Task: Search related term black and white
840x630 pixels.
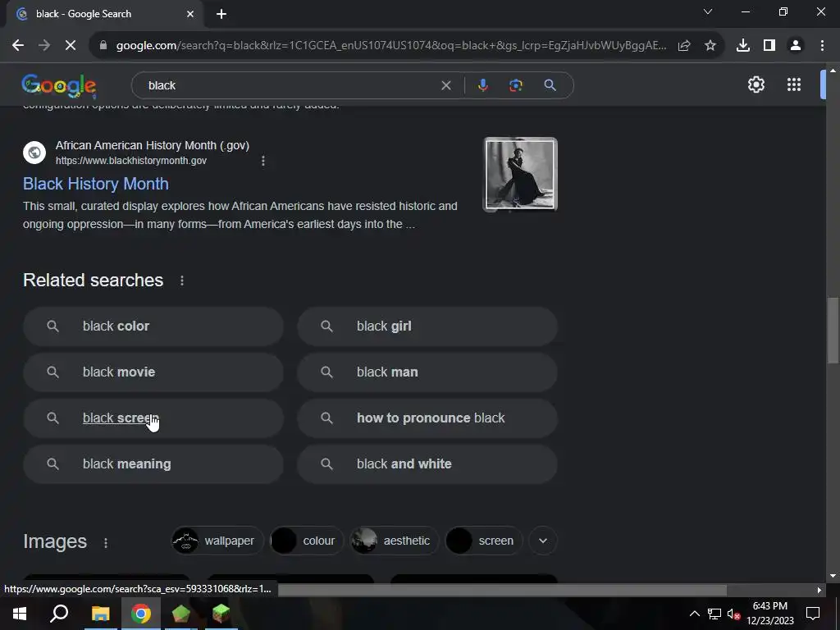Action: 427,464
